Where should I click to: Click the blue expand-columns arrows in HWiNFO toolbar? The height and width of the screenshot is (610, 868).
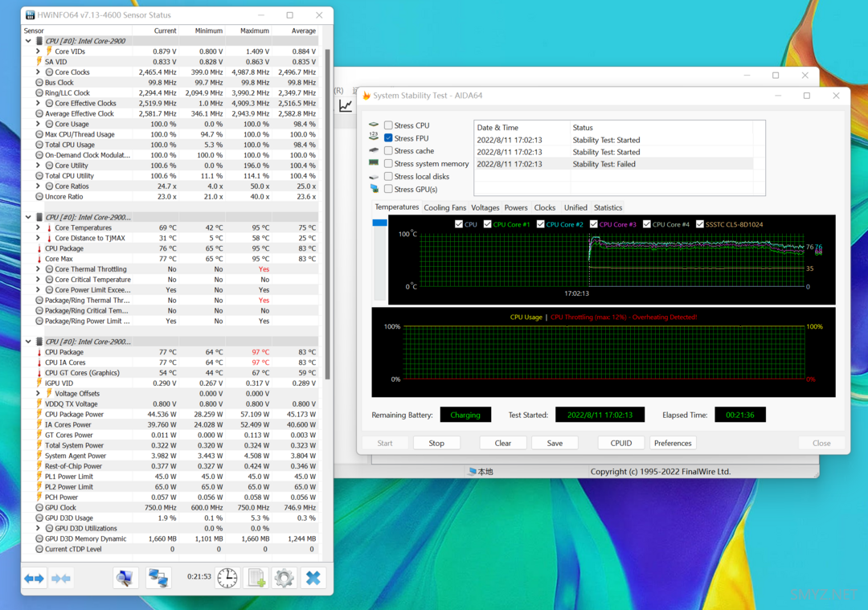click(35, 579)
